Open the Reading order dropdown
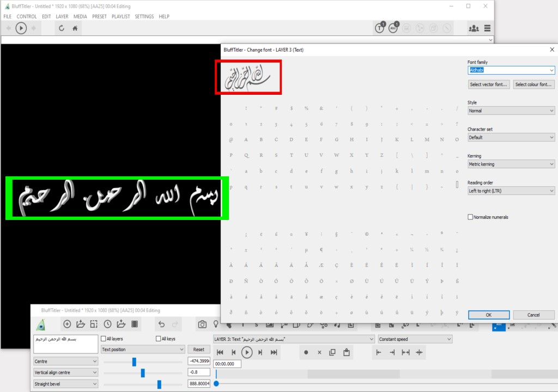Viewport: 558px width, 392px height. click(x=511, y=191)
